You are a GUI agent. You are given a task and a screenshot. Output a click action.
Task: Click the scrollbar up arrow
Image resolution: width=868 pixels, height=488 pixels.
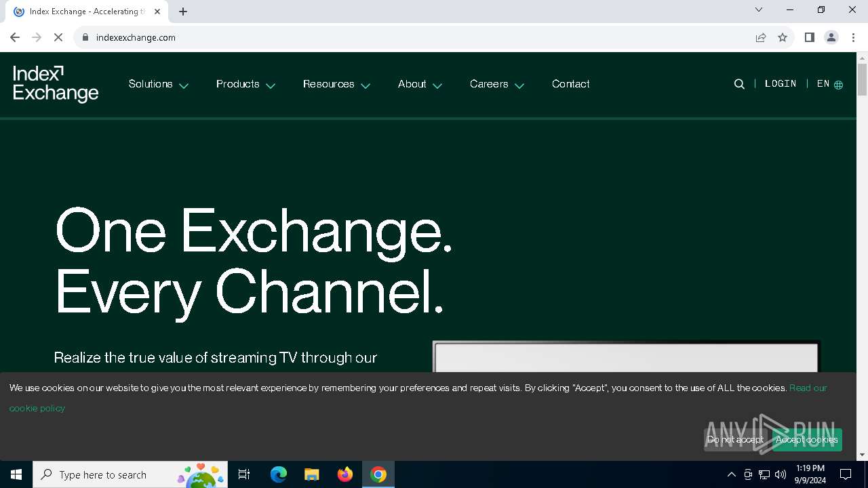click(x=862, y=58)
